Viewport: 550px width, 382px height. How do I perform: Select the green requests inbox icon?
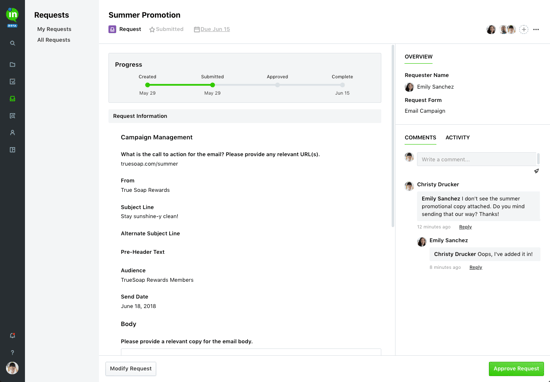pos(12,99)
